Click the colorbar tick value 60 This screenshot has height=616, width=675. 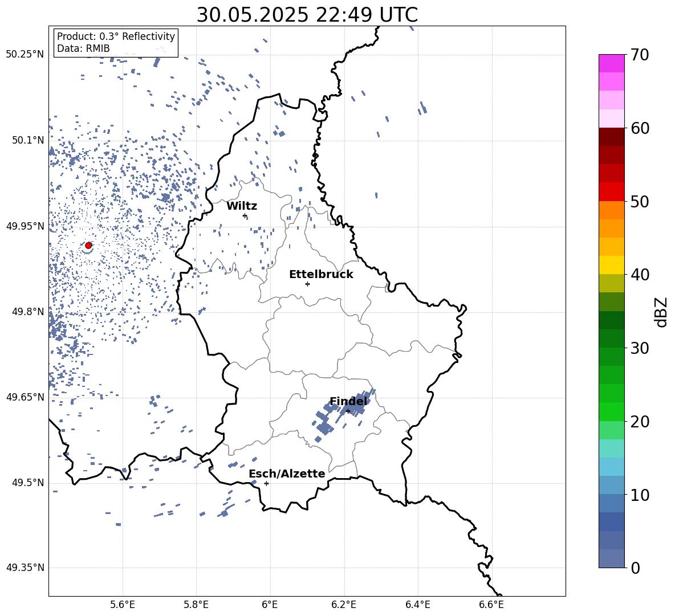pyautogui.click(x=640, y=128)
